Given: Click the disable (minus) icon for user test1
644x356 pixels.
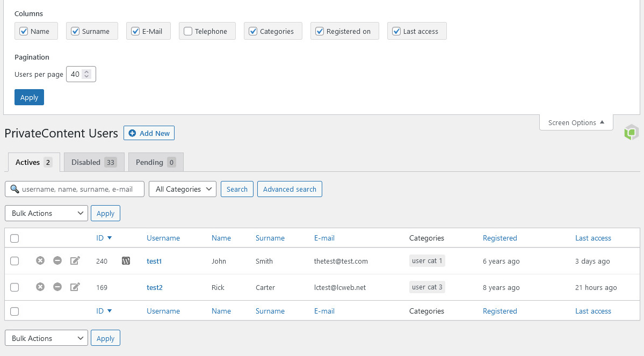Looking at the screenshot, I should 57,261.
